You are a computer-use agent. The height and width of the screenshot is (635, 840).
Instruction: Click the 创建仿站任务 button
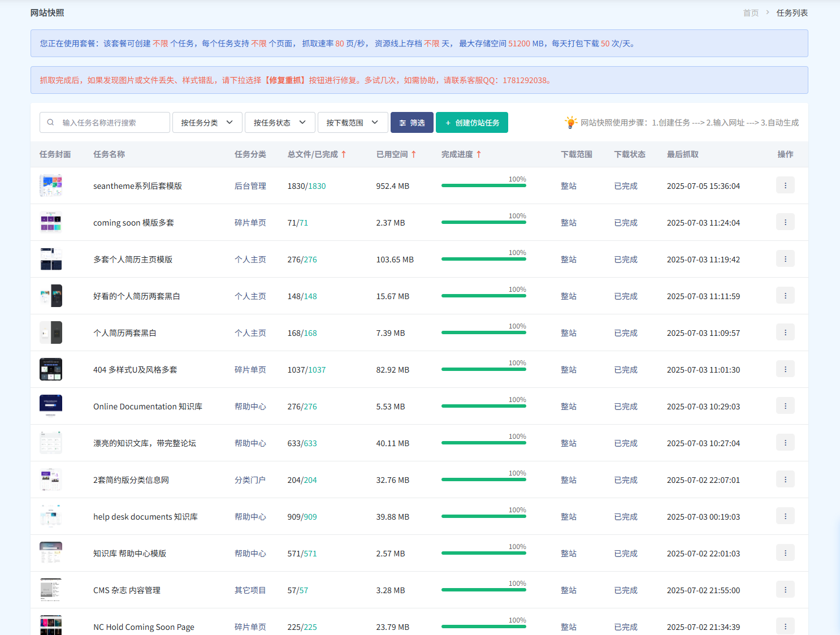[x=471, y=123]
